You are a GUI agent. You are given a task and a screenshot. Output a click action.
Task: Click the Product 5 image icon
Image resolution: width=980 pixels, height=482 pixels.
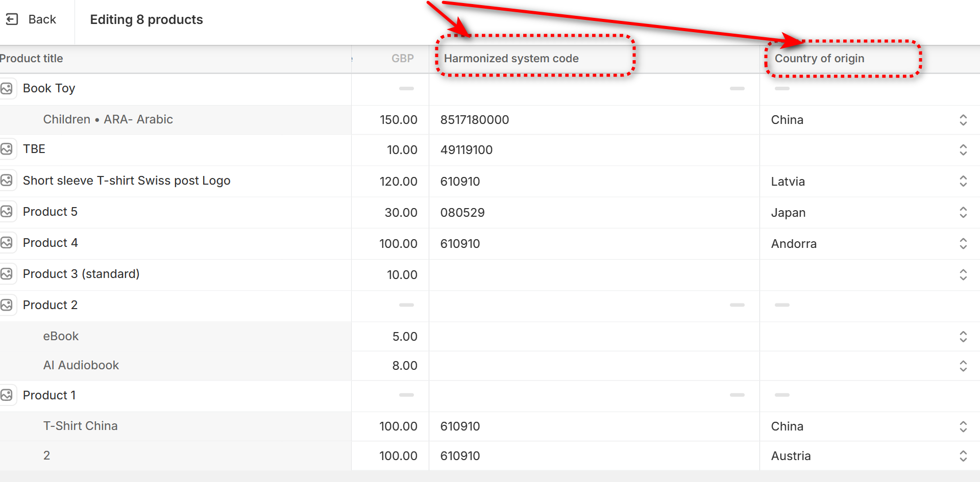click(x=7, y=212)
